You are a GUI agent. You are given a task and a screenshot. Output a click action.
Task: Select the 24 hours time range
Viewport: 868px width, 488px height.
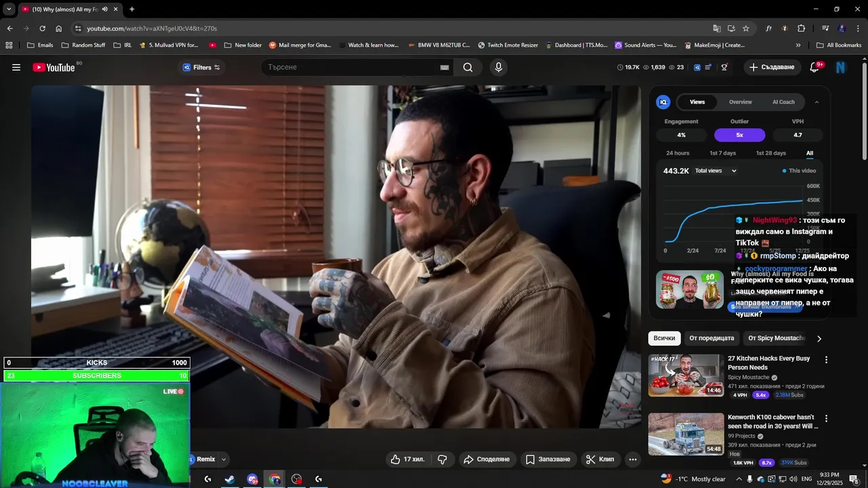(x=677, y=153)
